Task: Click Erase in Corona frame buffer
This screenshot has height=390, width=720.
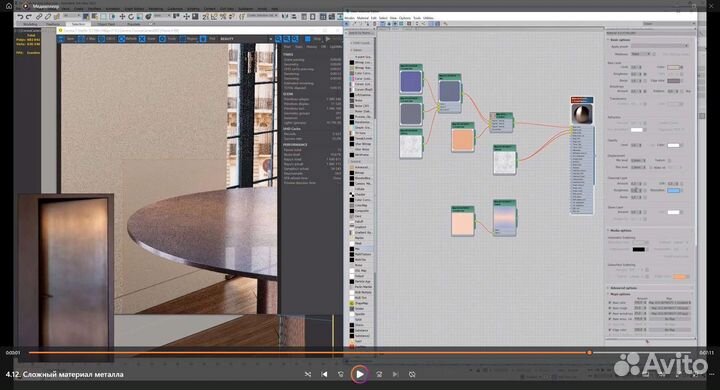Action: [147, 39]
